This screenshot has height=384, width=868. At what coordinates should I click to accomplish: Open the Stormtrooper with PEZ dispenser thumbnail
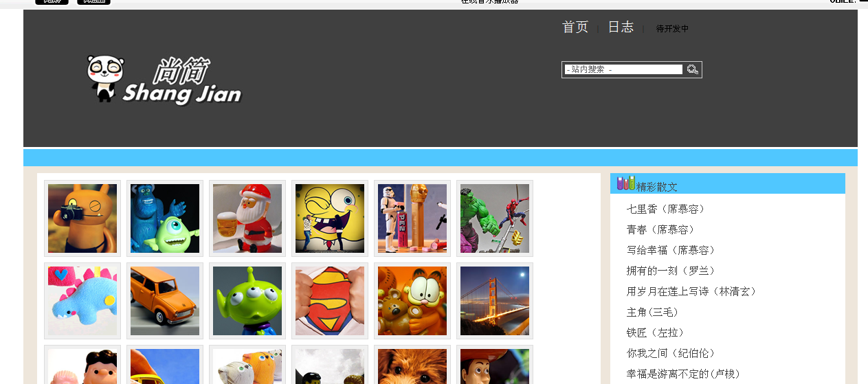point(412,218)
